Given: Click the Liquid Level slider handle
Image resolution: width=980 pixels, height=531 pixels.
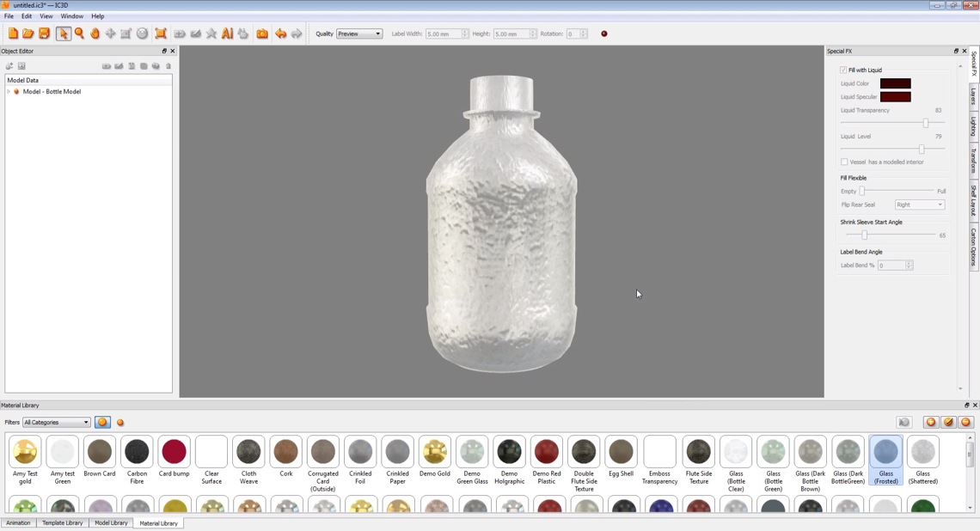Looking at the screenshot, I should (x=922, y=150).
